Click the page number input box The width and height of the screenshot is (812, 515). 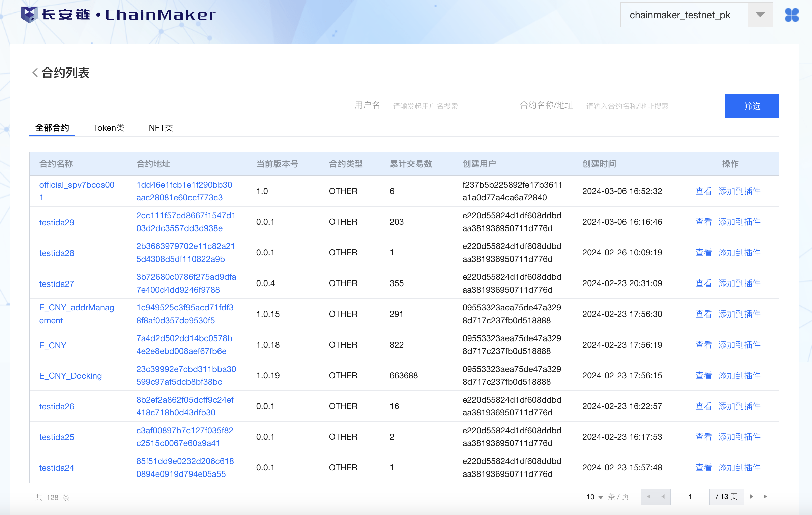(690, 497)
